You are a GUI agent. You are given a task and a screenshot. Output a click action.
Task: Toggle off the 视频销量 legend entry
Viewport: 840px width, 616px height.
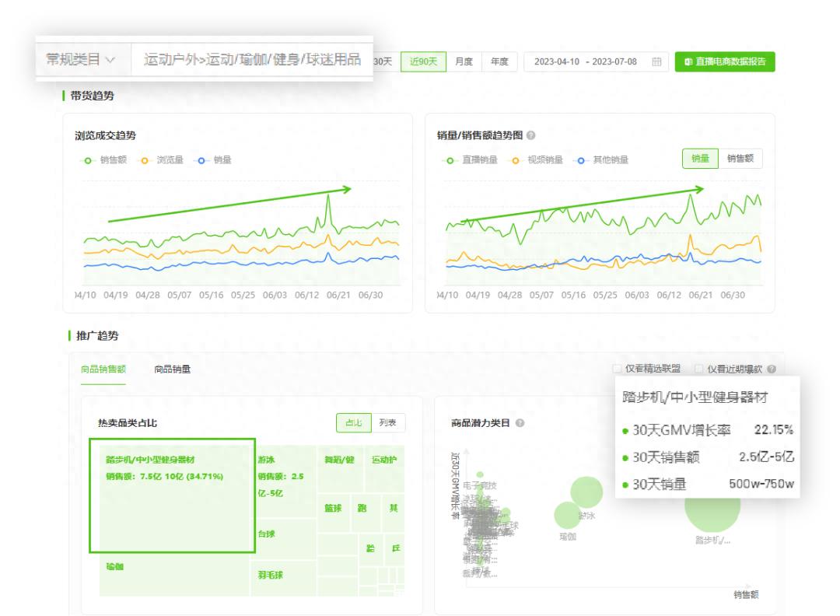tap(514, 159)
